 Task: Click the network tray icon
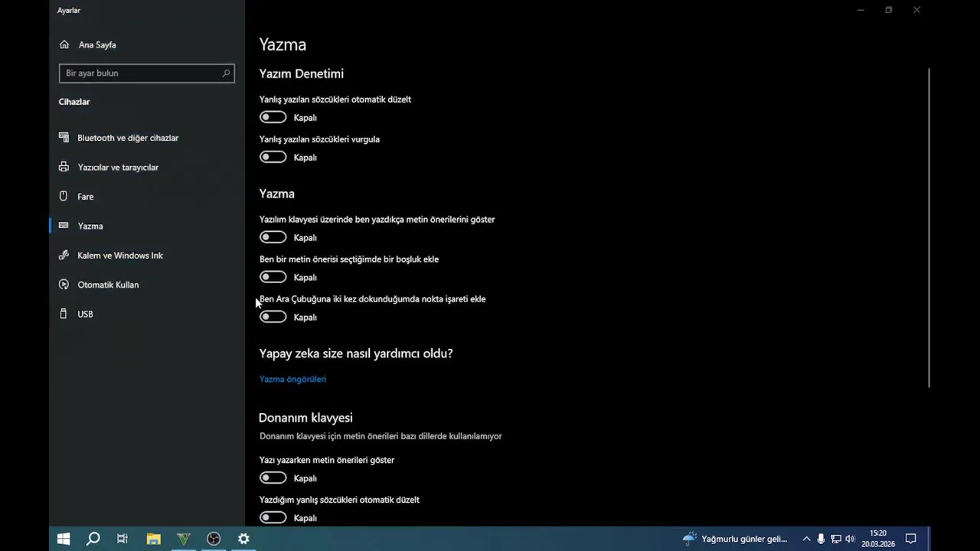[x=835, y=539]
